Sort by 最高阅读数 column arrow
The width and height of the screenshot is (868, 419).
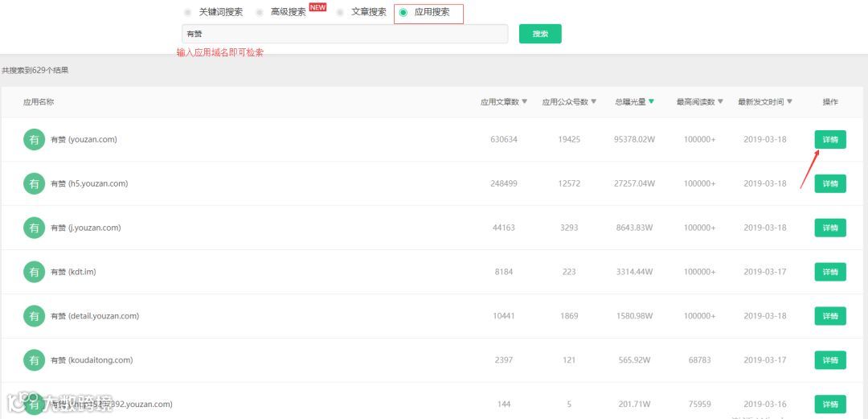pyautogui.click(x=721, y=102)
